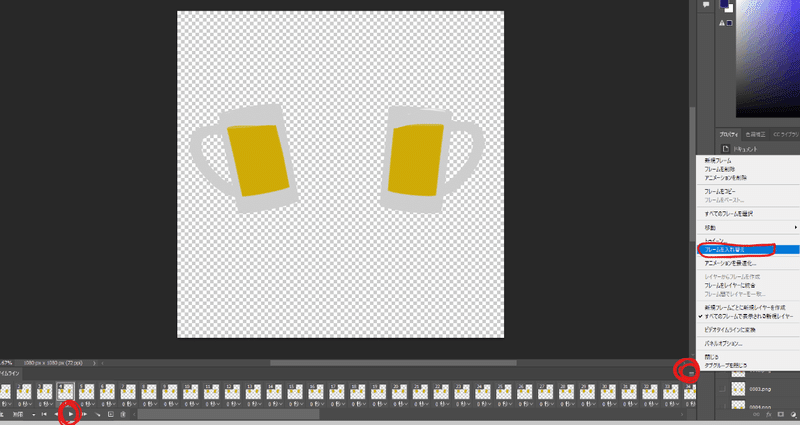
Task: Pick a color in the color field
Action: [767, 58]
